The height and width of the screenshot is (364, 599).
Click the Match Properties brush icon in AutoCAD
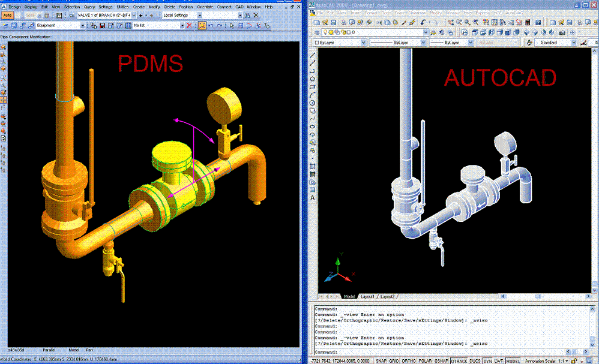point(412,23)
